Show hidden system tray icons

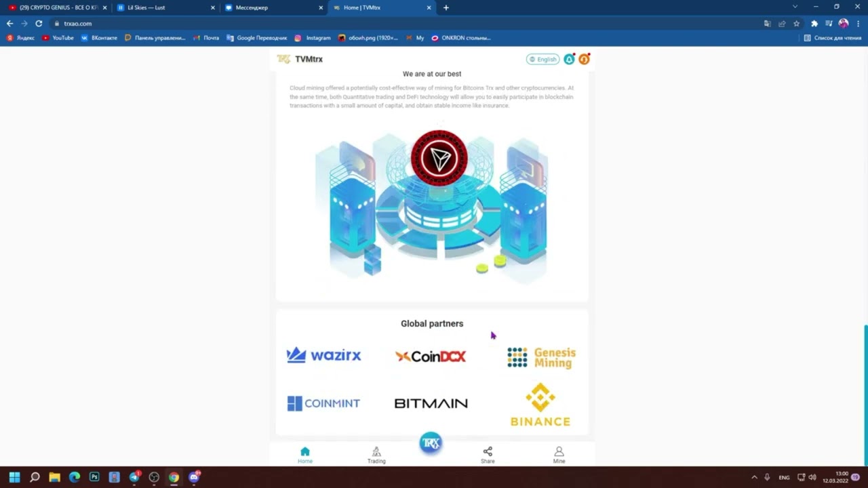[754, 477]
